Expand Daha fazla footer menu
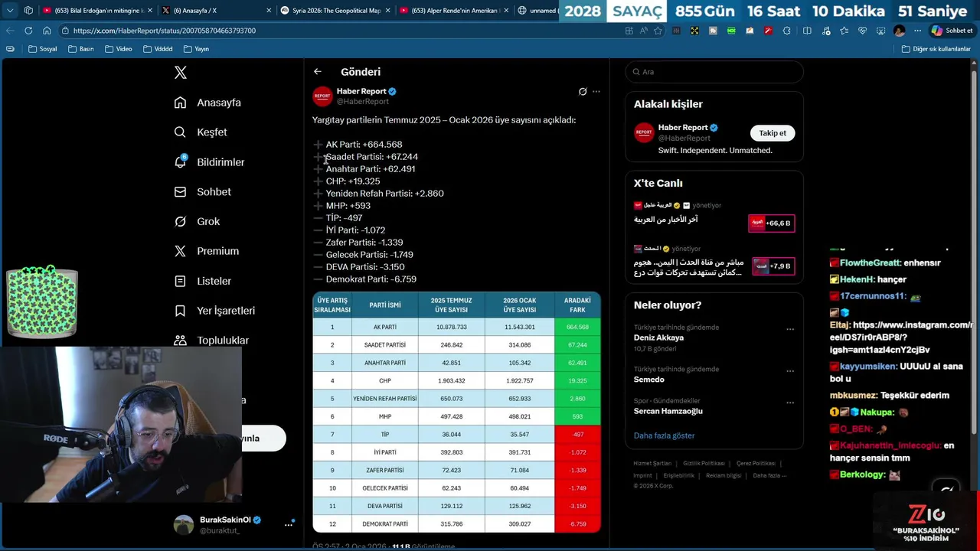 769,475
